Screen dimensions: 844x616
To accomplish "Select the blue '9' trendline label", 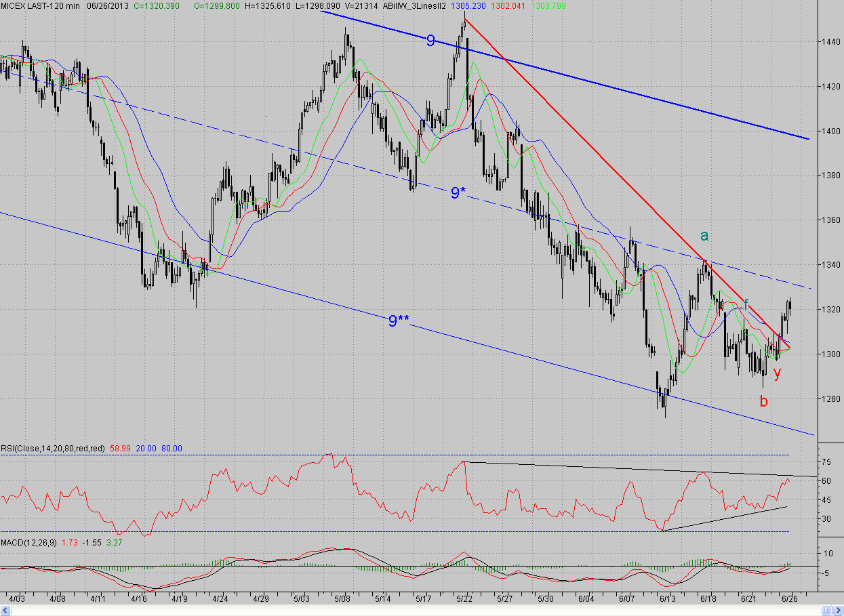I will pyautogui.click(x=430, y=41).
